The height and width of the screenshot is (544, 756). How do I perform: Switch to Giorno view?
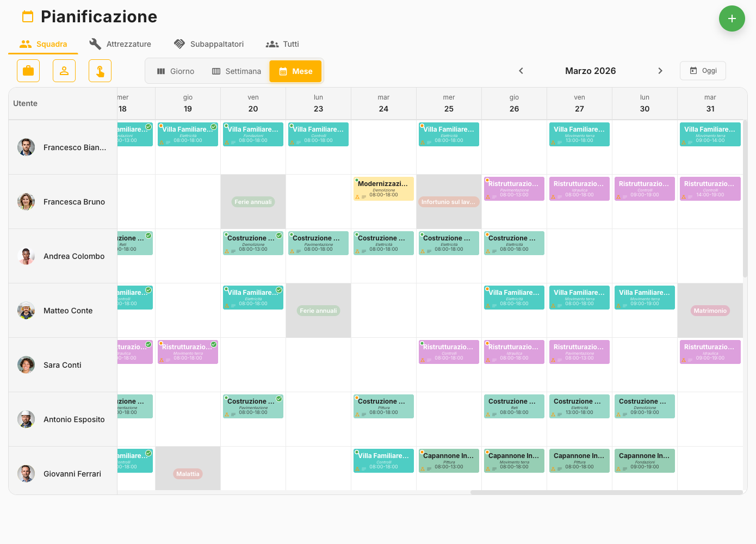click(175, 71)
